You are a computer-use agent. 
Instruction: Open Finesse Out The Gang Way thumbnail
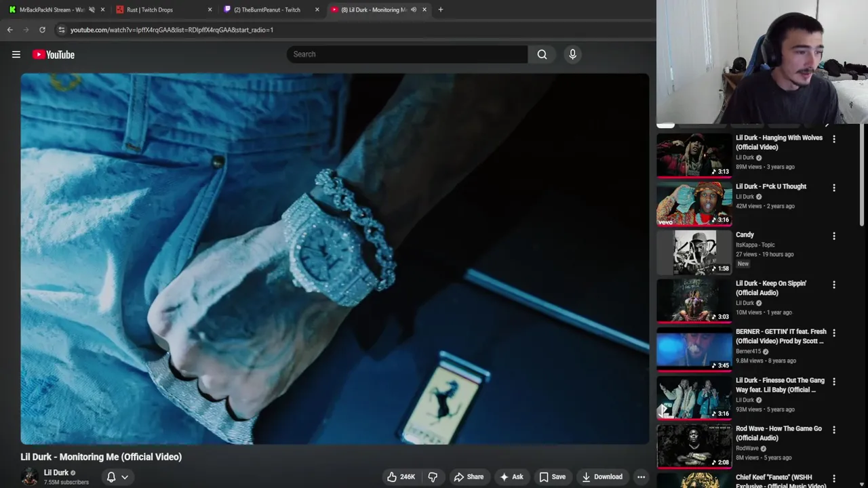(694, 398)
